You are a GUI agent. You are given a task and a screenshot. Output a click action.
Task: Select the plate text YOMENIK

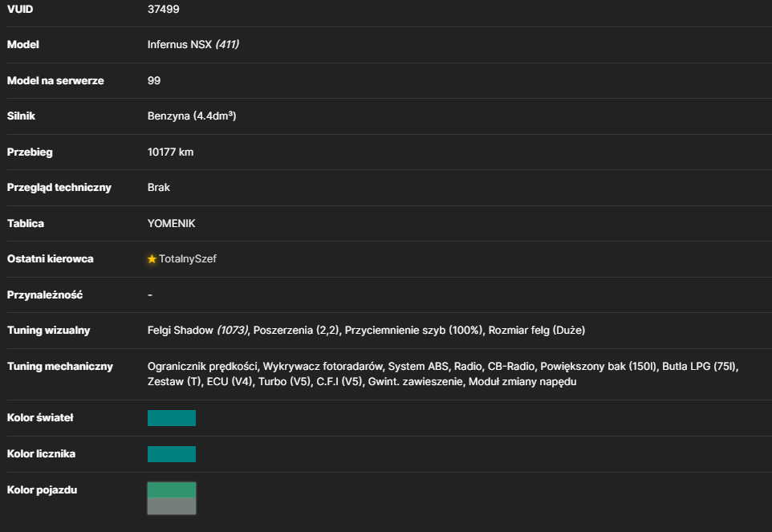coord(172,223)
